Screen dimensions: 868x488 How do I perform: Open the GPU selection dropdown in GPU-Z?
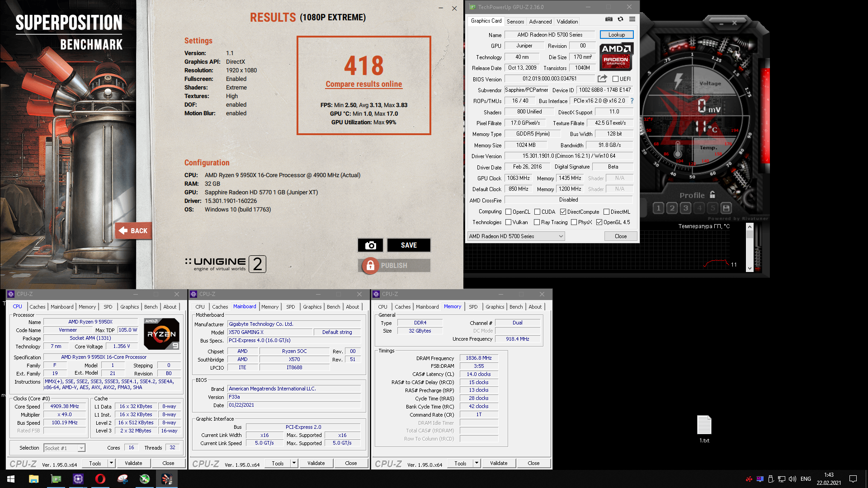[516, 236]
